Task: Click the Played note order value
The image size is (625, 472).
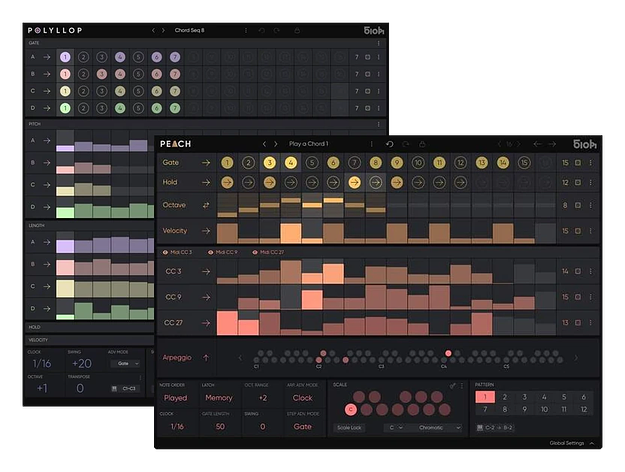Action: (175, 398)
